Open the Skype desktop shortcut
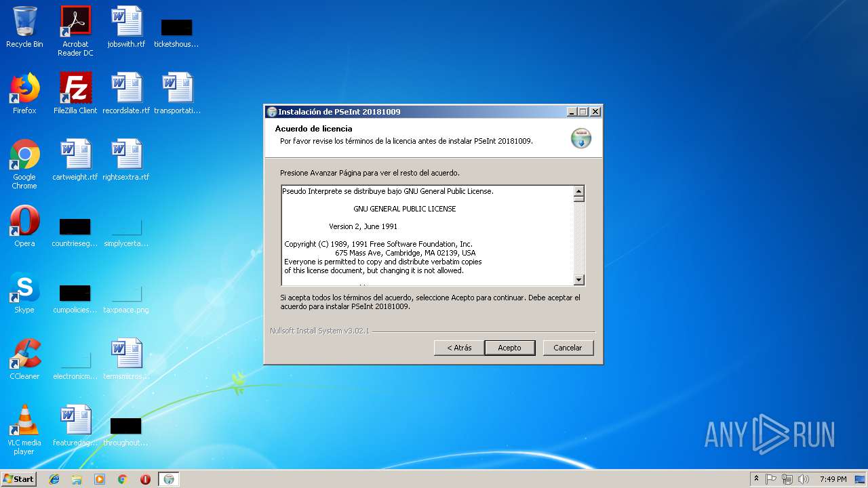 pos(24,293)
